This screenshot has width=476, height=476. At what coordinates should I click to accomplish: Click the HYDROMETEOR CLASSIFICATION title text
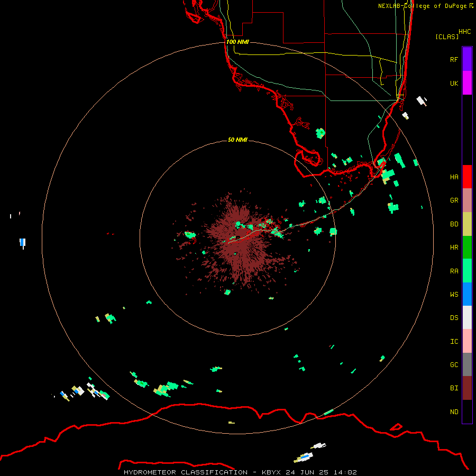(x=186, y=472)
